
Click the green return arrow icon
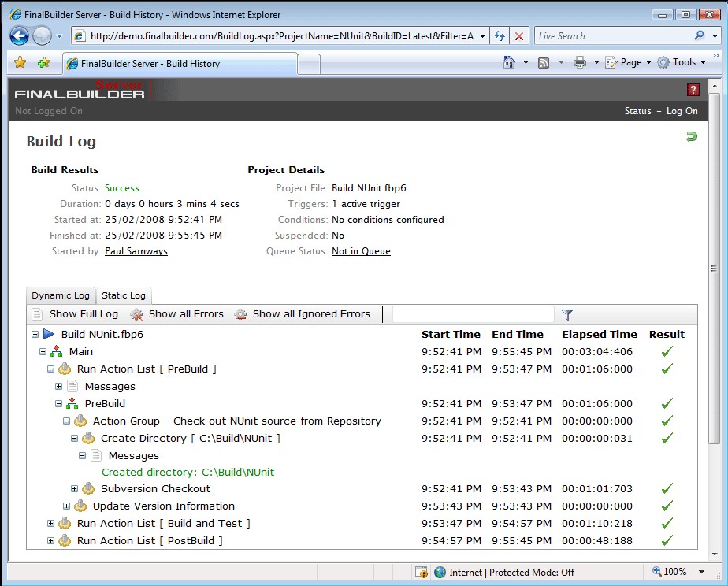[692, 137]
